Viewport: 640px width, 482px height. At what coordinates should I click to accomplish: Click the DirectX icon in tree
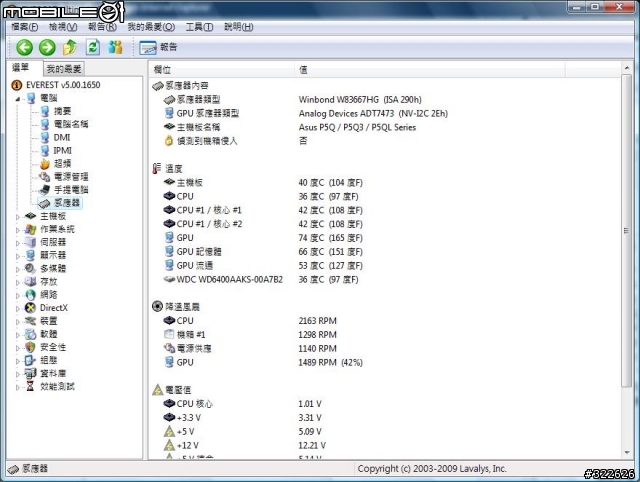point(30,308)
